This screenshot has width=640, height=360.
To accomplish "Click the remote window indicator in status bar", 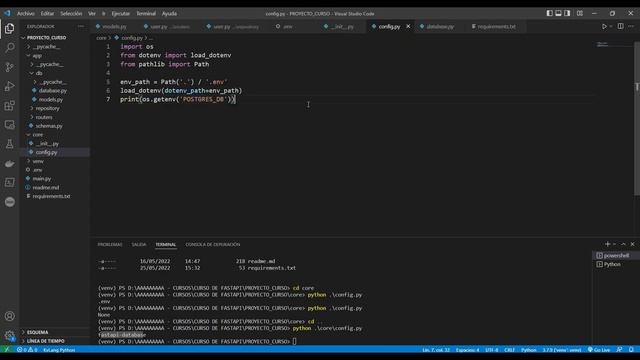I will pos(7,350).
